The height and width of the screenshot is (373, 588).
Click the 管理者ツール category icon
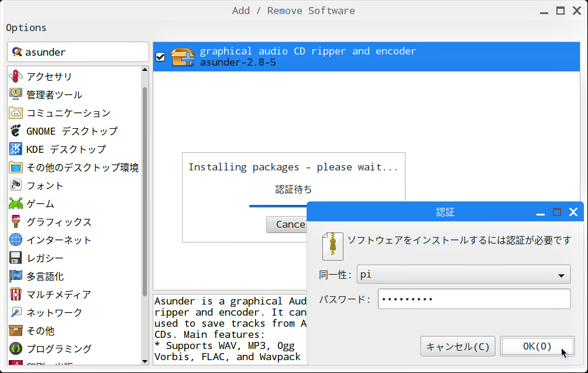(16, 94)
